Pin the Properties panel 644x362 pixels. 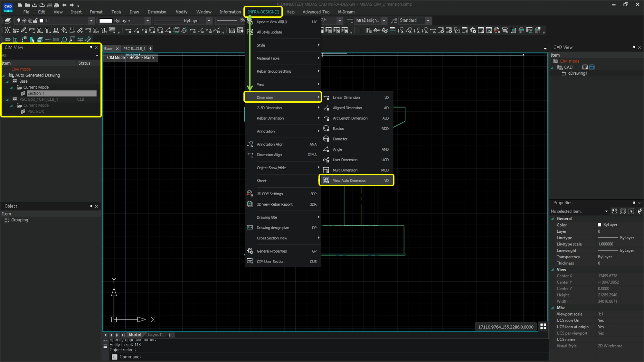(634, 203)
